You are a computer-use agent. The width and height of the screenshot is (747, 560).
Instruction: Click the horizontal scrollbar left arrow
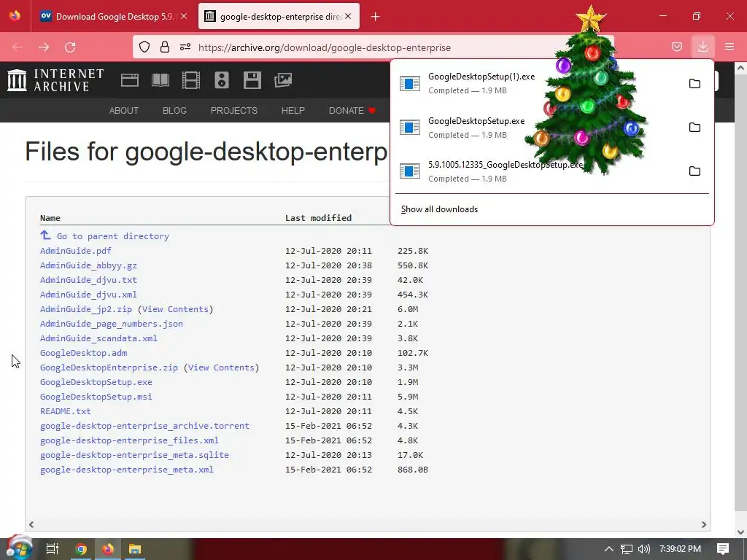(31, 524)
